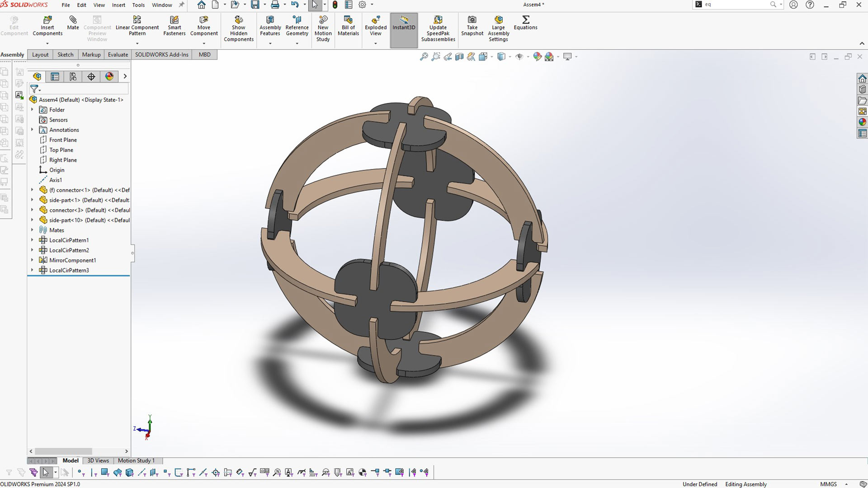The height and width of the screenshot is (488, 868).
Task: Open DisplayManager tab icon
Action: point(109,76)
